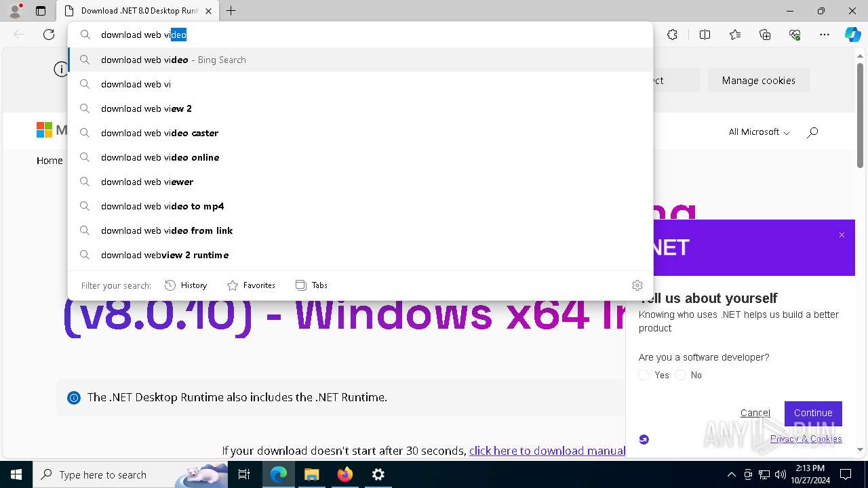Show hidden system tray icons
The height and width of the screenshot is (488, 868).
click(x=731, y=474)
